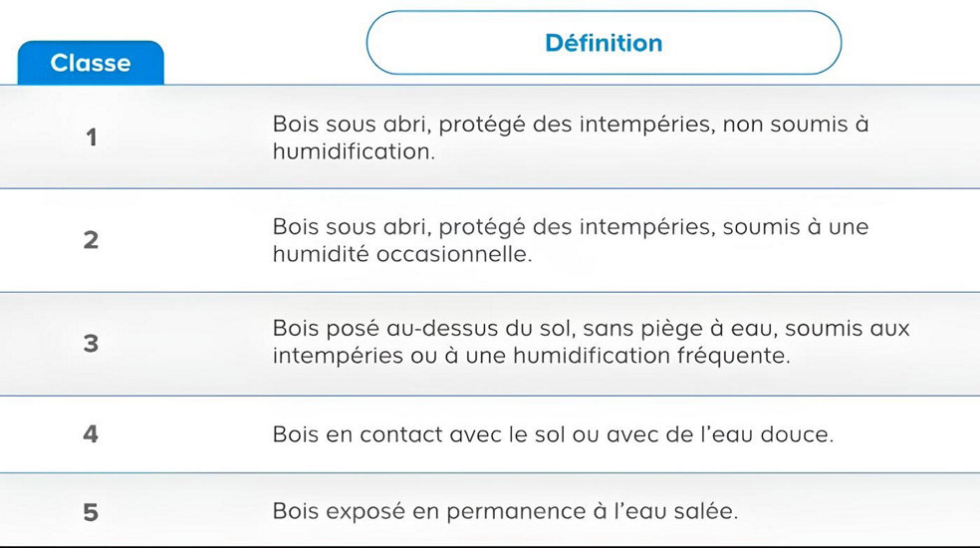The height and width of the screenshot is (548, 980).
Task: Click the class 3 'humidification fréquente' definition
Action: (592, 342)
